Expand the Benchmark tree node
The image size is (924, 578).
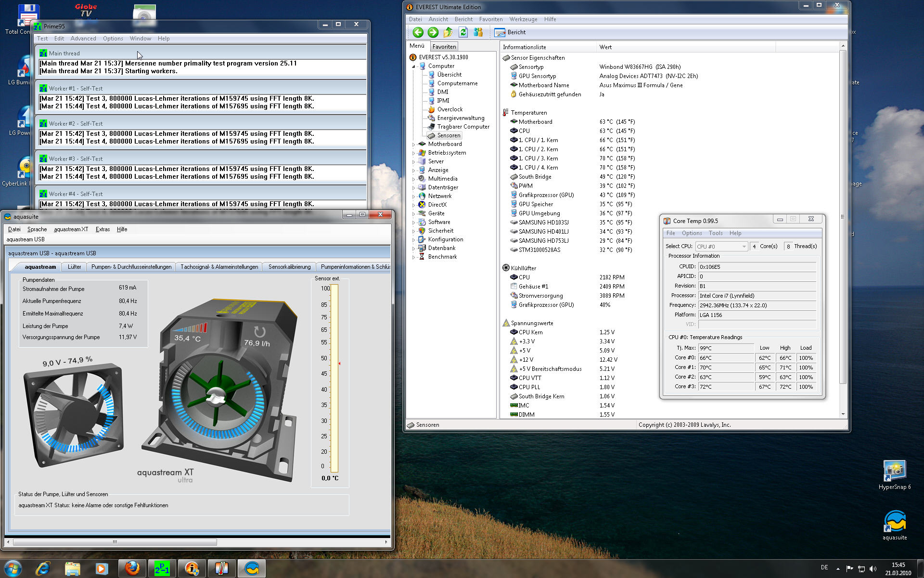click(413, 257)
